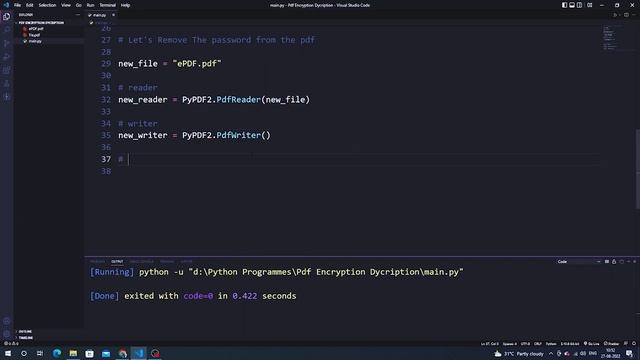The width and height of the screenshot is (640, 360).
Task: Open Customize Layout icon
Action: 589,5
